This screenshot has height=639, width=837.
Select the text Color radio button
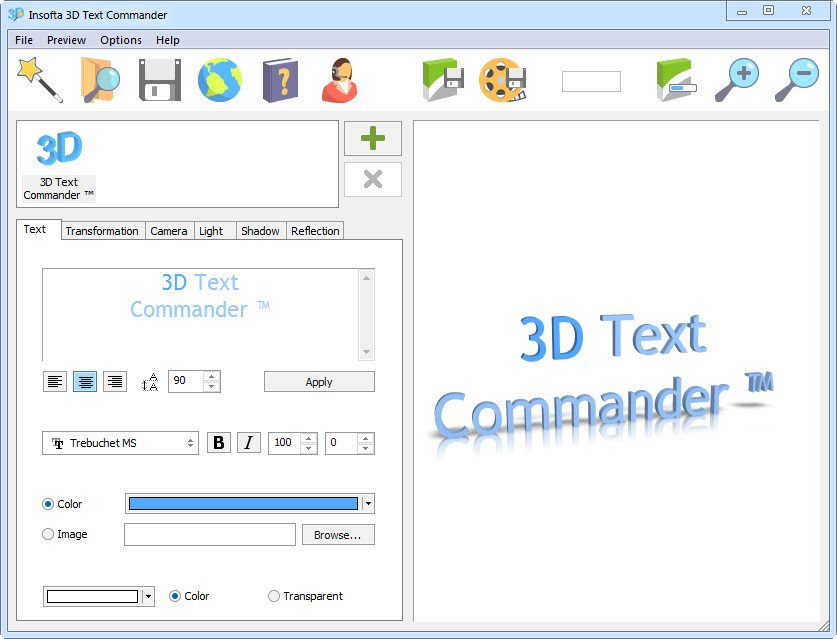48,504
